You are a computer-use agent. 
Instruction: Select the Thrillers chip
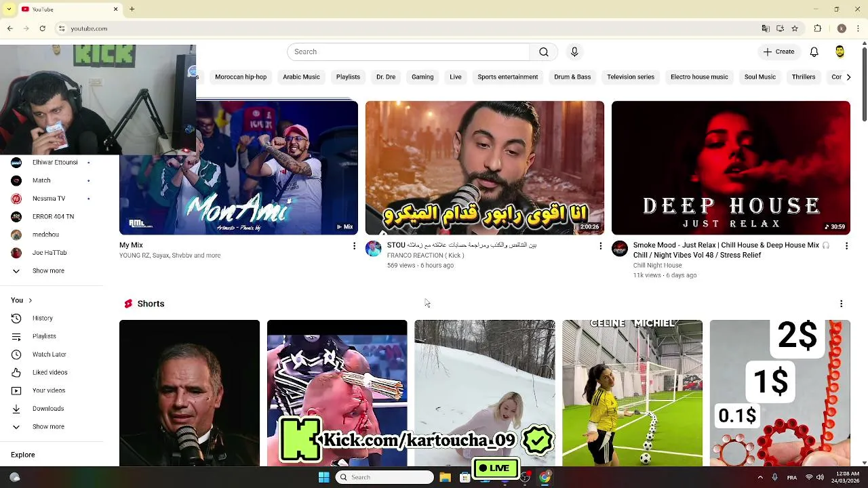[x=804, y=77]
